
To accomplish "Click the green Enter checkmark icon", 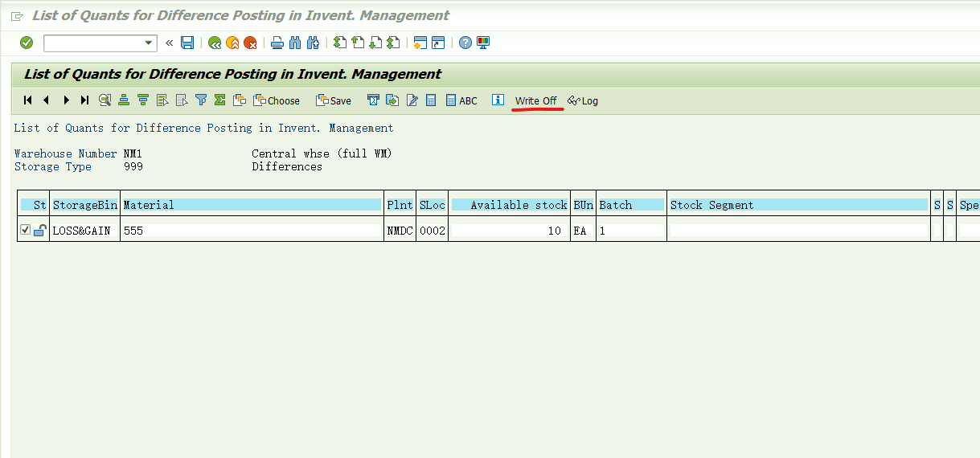I will 27,43.
